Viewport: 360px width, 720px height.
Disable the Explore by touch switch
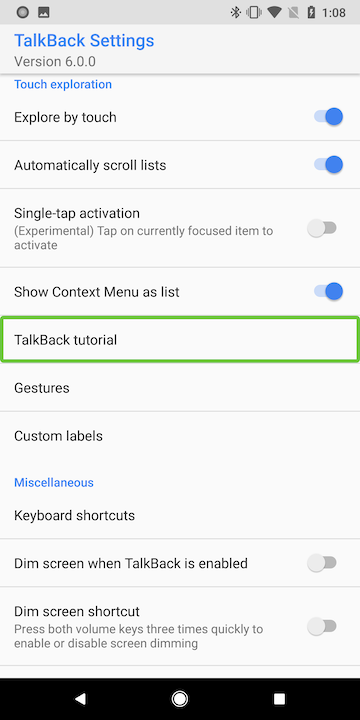click(328, 117)
